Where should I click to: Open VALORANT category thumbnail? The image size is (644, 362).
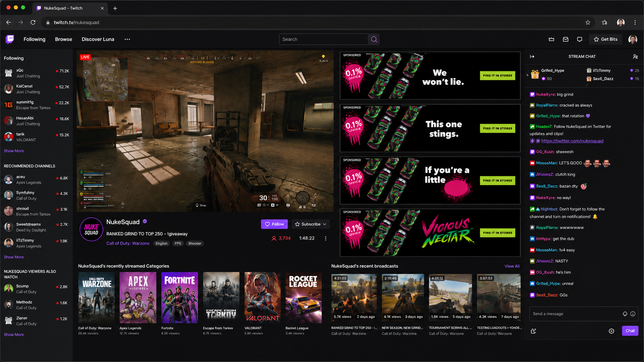(x=263, y=298)
